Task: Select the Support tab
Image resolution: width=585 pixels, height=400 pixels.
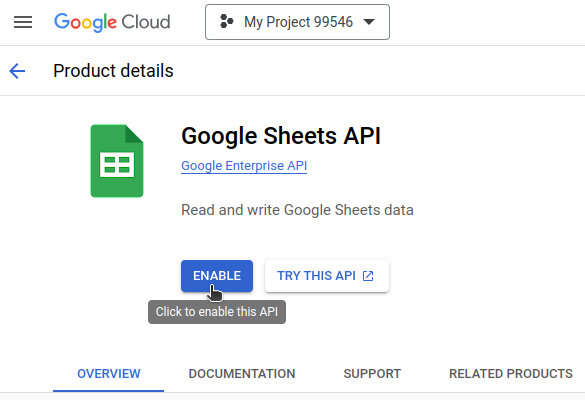Action: [372, 374]
